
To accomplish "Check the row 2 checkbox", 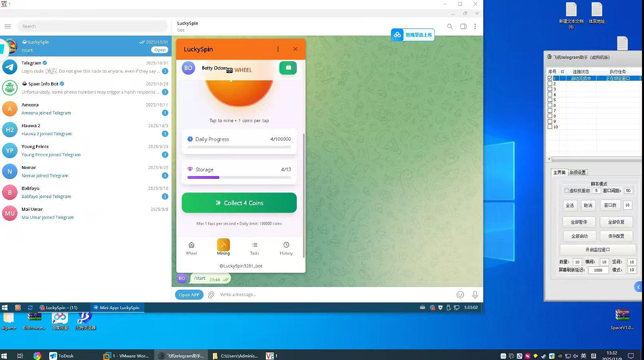I will pos(550,84).
